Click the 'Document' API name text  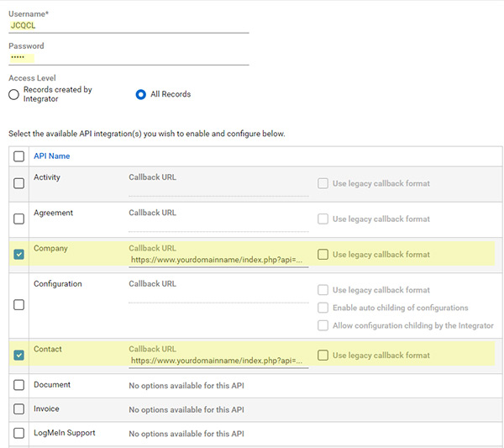tap(52, 385)
